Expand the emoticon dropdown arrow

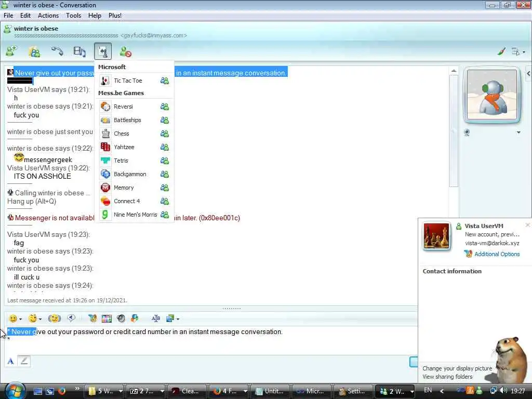point(21,319)
